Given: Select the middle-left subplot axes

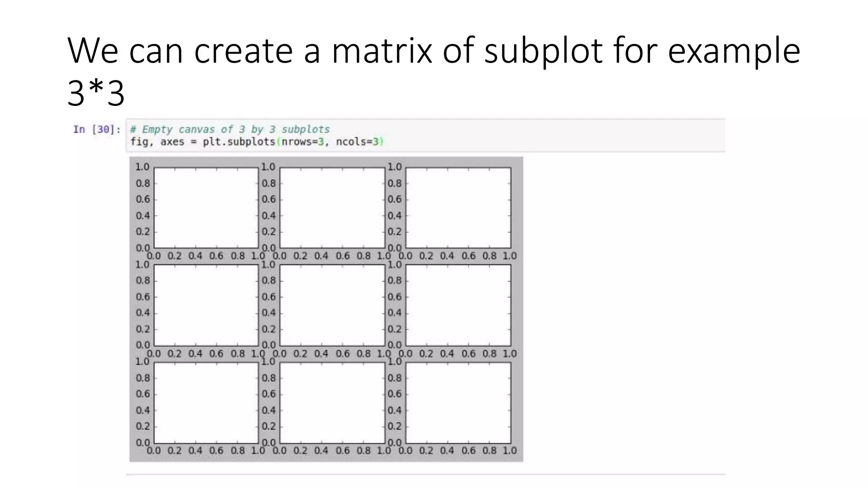Looking at the screenshot, I should [206, 305].
